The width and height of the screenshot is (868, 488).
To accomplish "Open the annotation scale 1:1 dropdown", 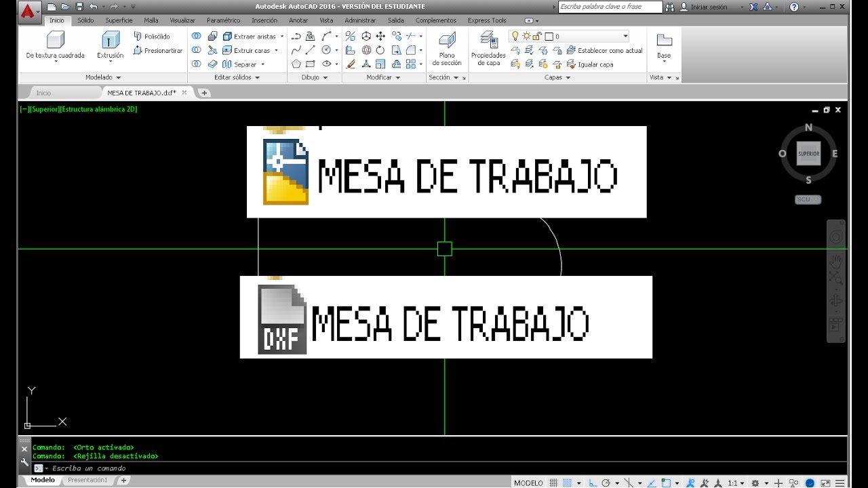I will [x=737, y=483].
